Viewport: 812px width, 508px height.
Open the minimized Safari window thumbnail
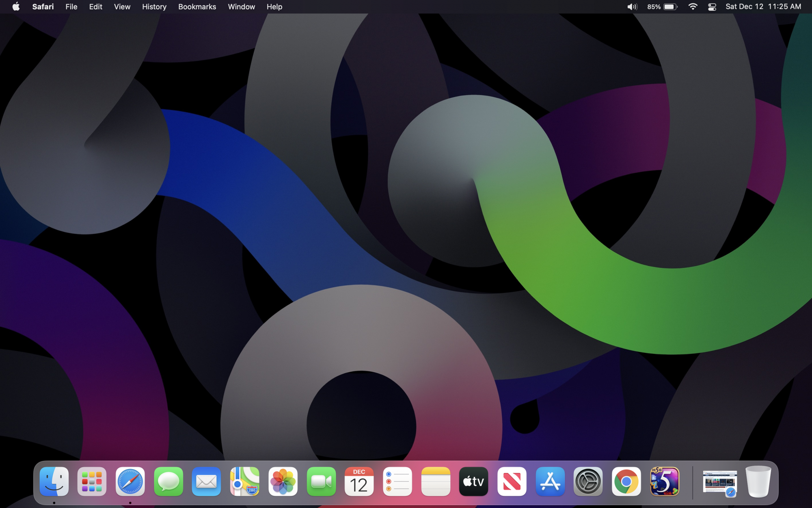click(x=719, y=482)
